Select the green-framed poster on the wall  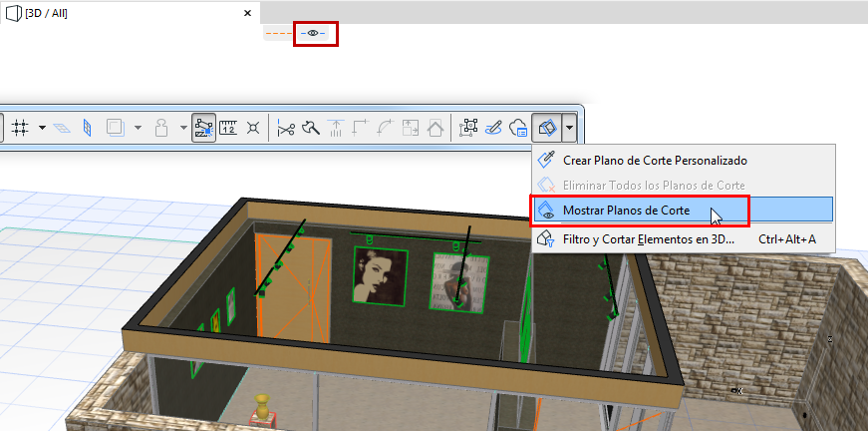point(458,282)
